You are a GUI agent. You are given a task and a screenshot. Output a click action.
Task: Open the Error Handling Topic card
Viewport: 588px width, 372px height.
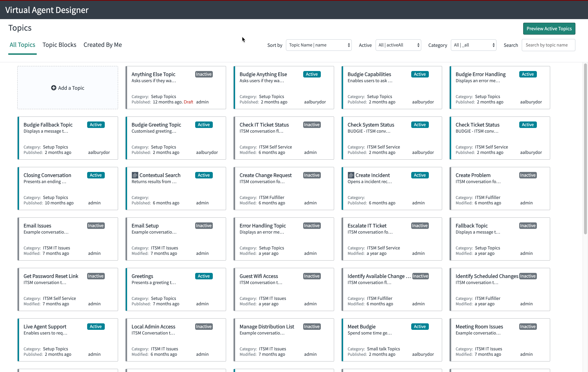284,239
